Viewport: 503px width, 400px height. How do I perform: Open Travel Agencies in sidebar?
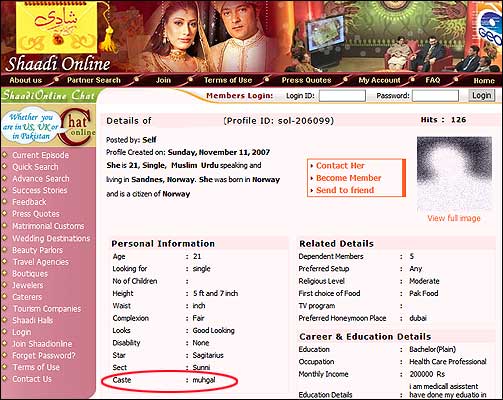(x=40, y=262)
